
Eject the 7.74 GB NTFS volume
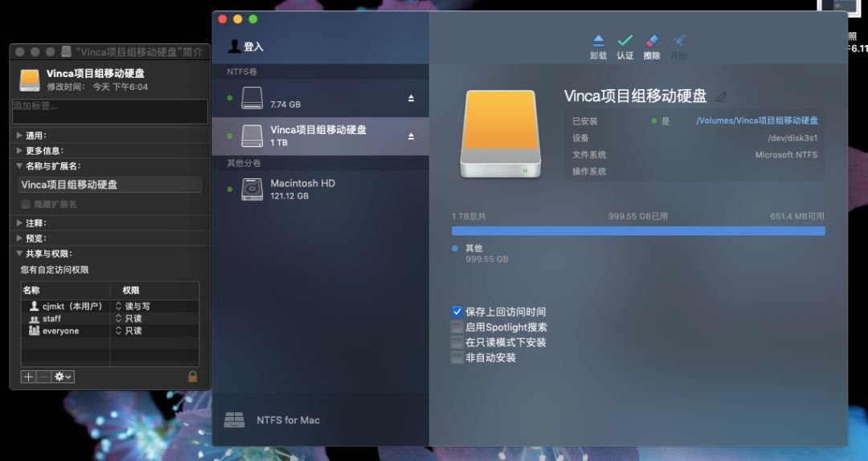411,98
